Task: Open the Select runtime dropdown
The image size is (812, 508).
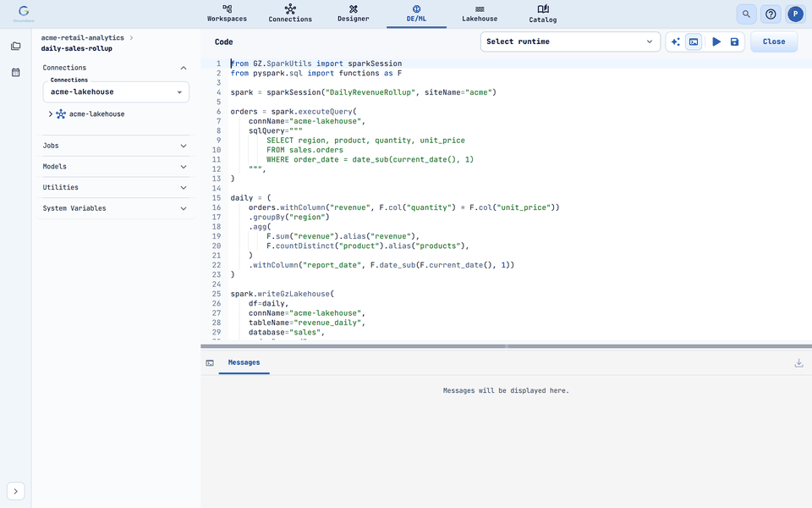Action: point(570,41)
